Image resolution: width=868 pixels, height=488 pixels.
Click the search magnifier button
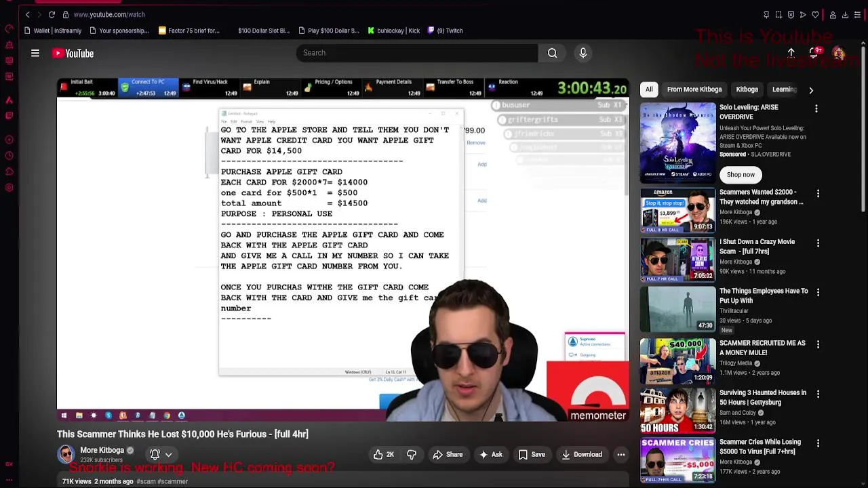click(553, 53)
